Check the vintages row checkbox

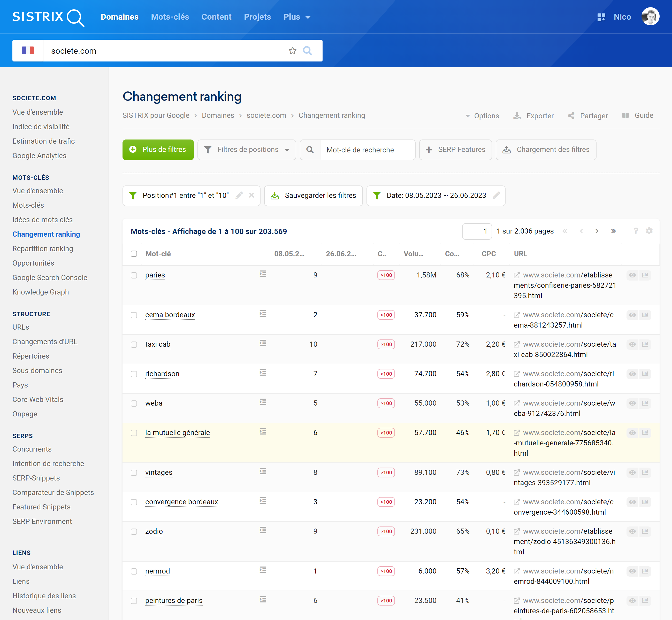point(134,472)
